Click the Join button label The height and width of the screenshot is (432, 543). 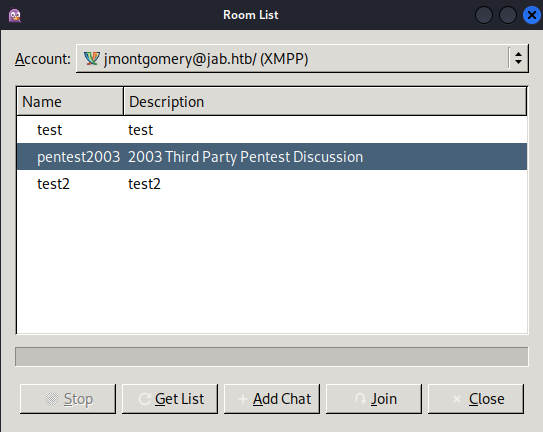click(384, 399)
